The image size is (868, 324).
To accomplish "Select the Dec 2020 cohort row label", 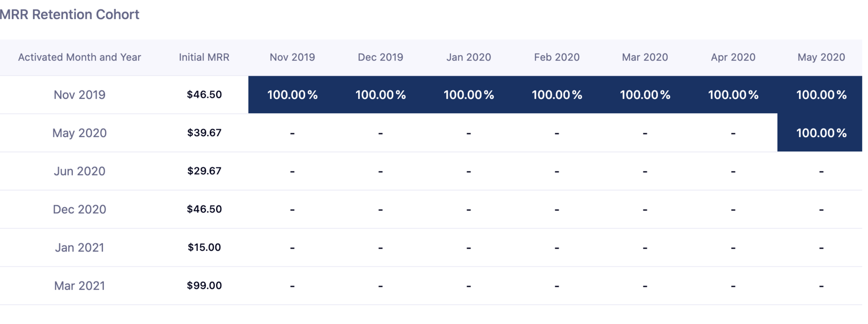I will point(80,209).
